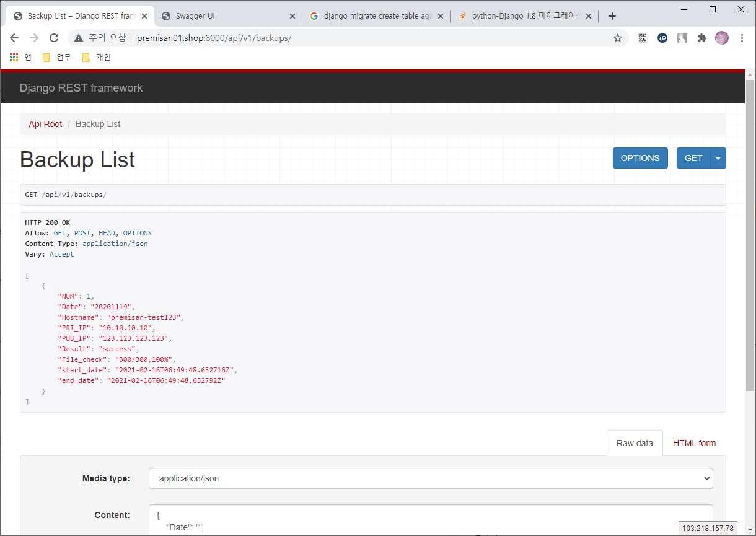The image size is (756, 536).
Task: Click the Vary: Accept header line
Action: pos(50,254)
